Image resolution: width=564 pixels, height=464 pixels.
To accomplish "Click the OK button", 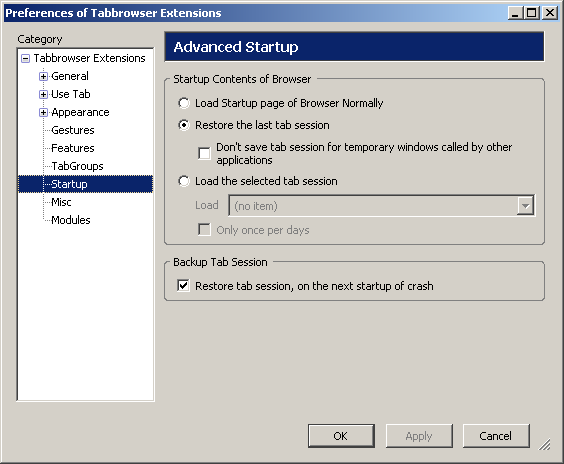I will tap(341, 436).
